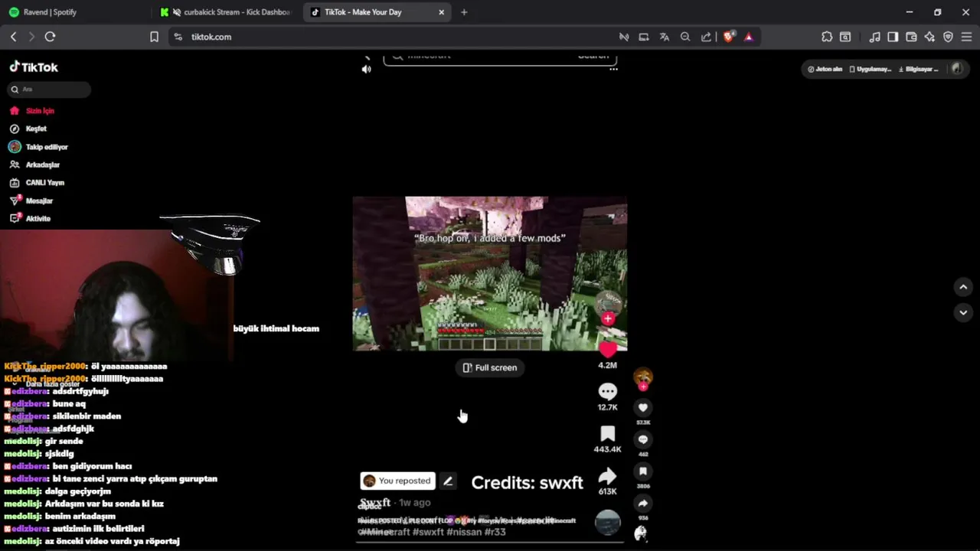Viewport: 980px width, 551px height.
Task: Click the browser back arrow
Action: click(13, 37)
